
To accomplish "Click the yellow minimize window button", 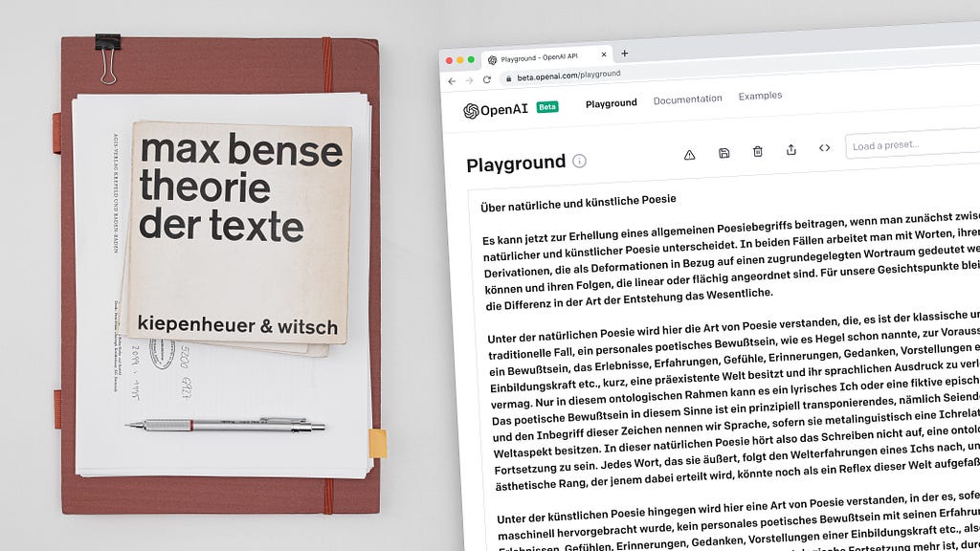I will click(460, 60).
